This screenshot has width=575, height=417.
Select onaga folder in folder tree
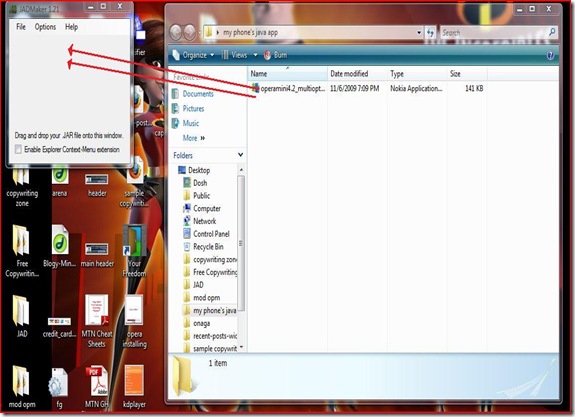point(197,323)
